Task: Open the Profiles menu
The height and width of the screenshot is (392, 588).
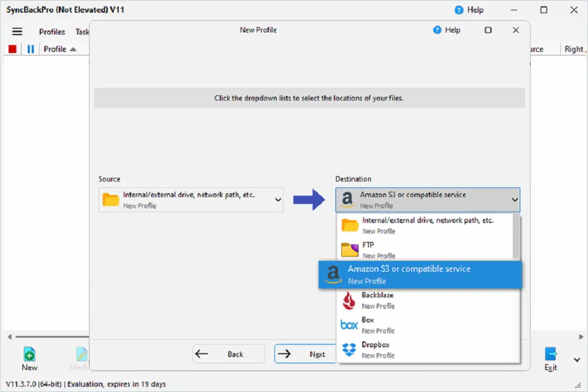Action: pyautogui.click(x=52, y=32)
